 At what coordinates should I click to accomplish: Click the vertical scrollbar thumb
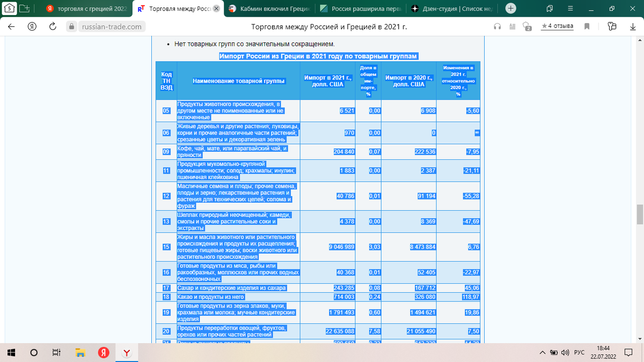pyautogui.click(x=640, y=215)
